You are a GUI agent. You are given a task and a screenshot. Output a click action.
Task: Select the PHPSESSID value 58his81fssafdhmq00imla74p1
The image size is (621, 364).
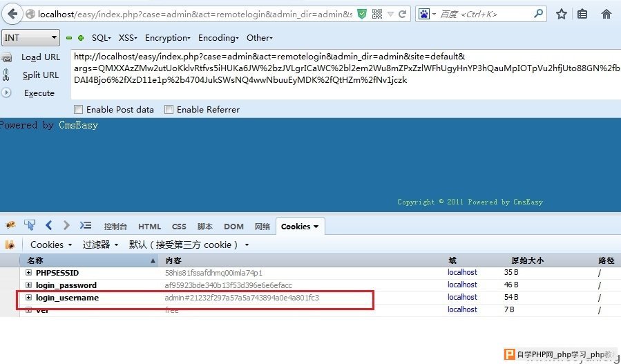coord(213,273)
